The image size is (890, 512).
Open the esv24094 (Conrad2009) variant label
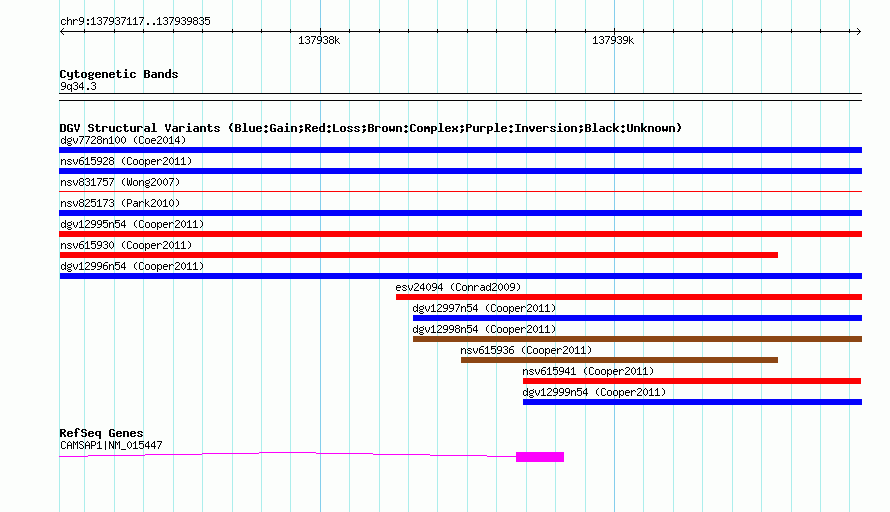coord(458,287)
